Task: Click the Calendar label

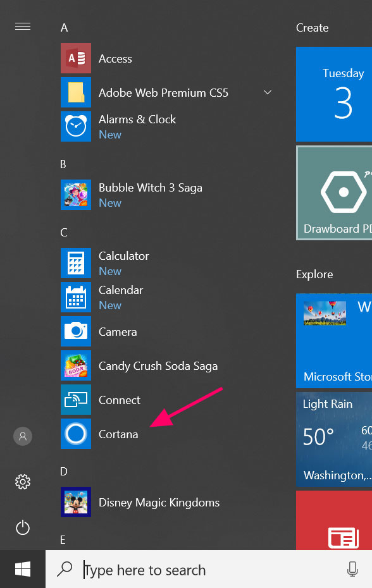Action: pos(121,290)
